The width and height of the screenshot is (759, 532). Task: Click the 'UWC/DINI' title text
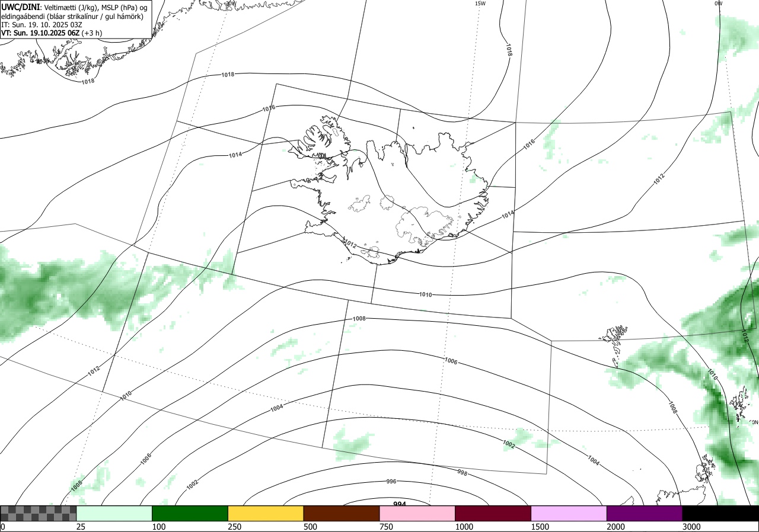(x=20, y=7)
